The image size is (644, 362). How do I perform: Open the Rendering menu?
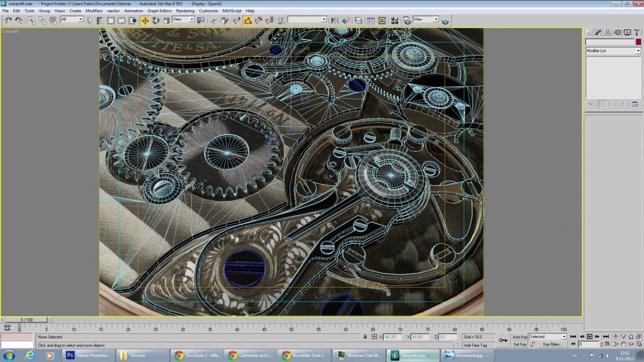(185, 11)
